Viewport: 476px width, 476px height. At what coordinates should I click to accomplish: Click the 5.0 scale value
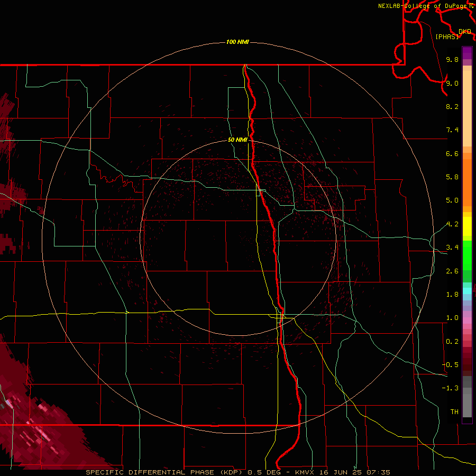[452, 200]
